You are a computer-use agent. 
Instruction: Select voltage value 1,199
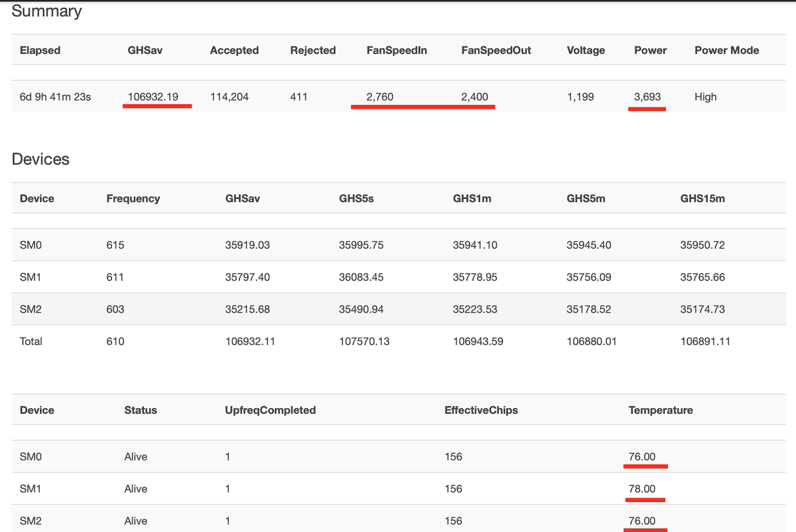pos(580,97)
